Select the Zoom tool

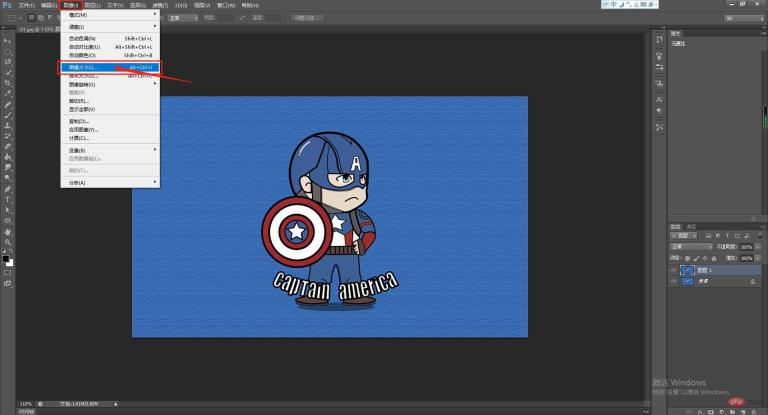click(x=8, y=242)
